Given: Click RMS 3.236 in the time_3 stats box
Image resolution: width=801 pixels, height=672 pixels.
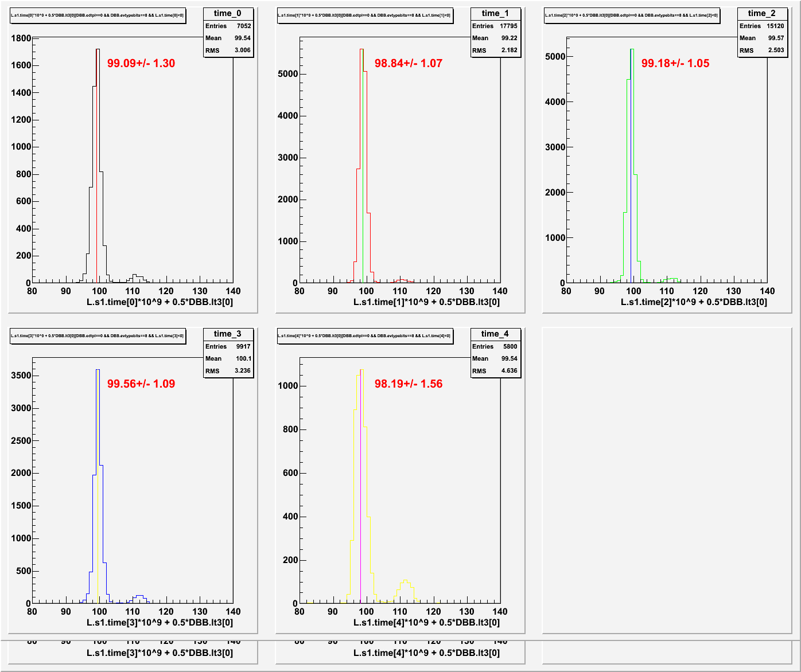Looking at the screenshot, I should 228,371.
